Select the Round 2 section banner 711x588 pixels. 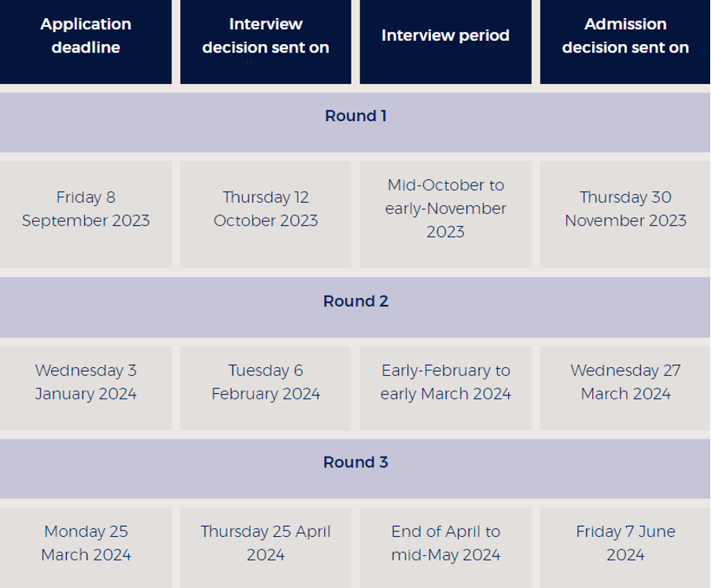[355, 302]
